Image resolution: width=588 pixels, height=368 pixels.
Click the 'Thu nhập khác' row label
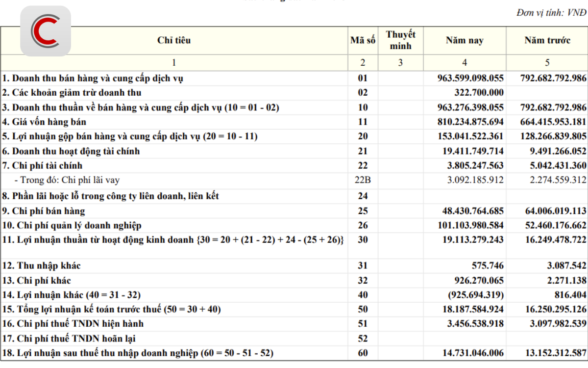(41, 266)
